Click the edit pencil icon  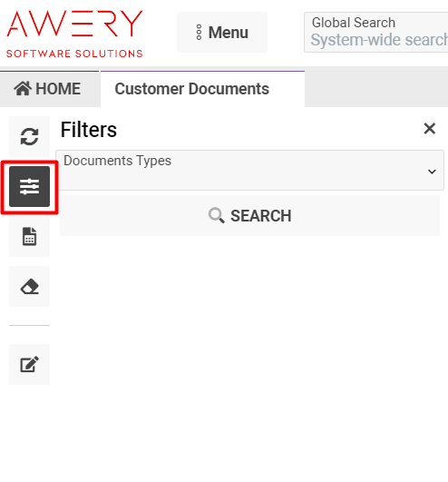(30, 364)
